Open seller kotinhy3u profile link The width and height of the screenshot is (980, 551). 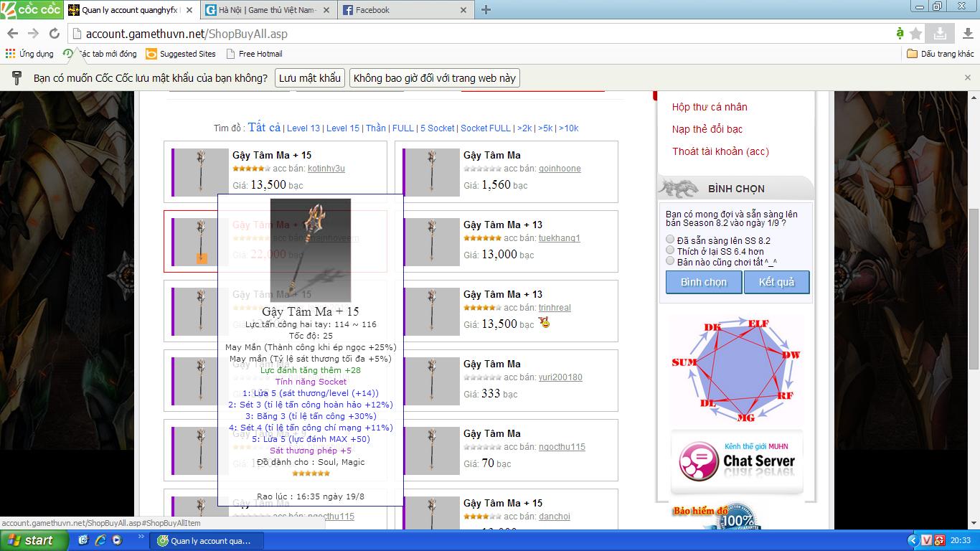326,169
